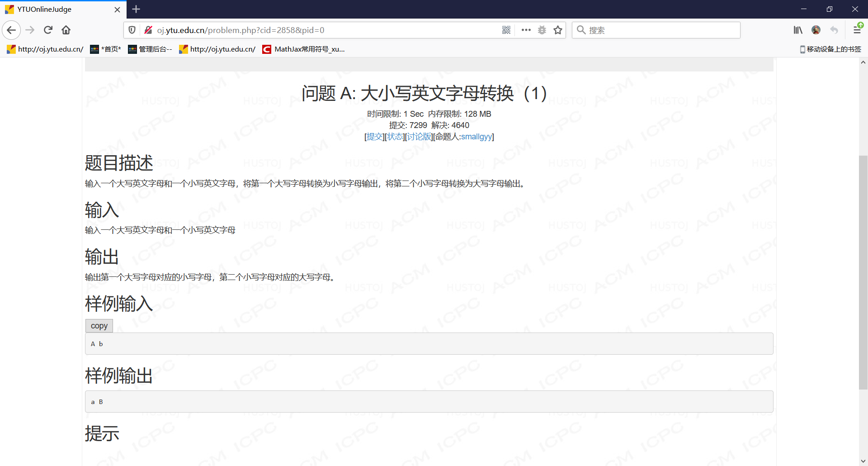Click the scrollbar up arrow
This screenshot has height=466, width=868.
pos(863,62)
